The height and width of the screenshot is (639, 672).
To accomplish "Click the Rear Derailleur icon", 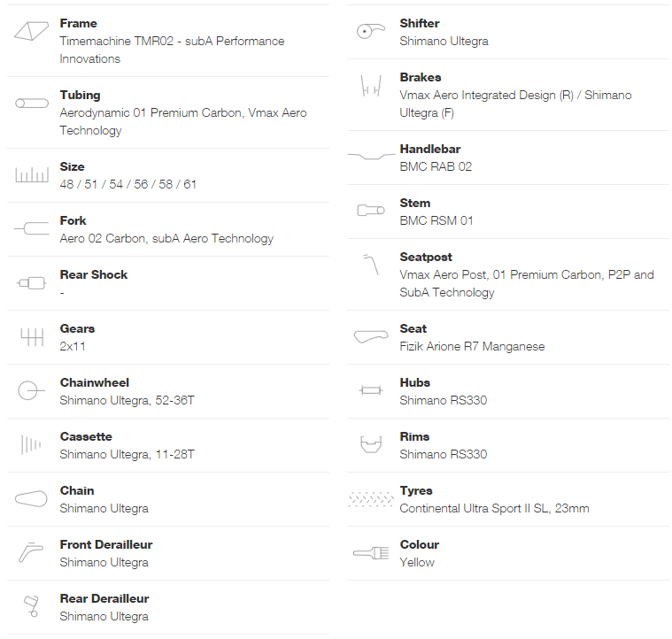I will click(x=32, y=606).
